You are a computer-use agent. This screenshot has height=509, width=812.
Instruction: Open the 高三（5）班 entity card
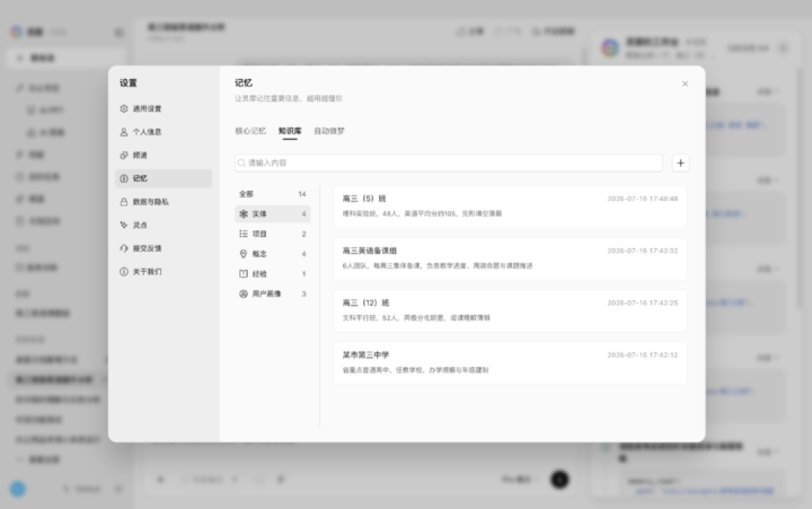(x=510, y=207)
